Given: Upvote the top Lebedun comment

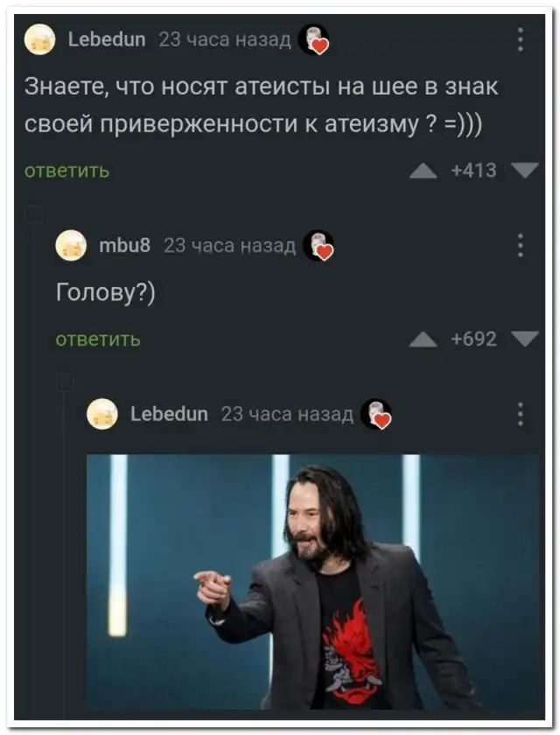Looking at the screenshot, I should [x=423, y=171].
